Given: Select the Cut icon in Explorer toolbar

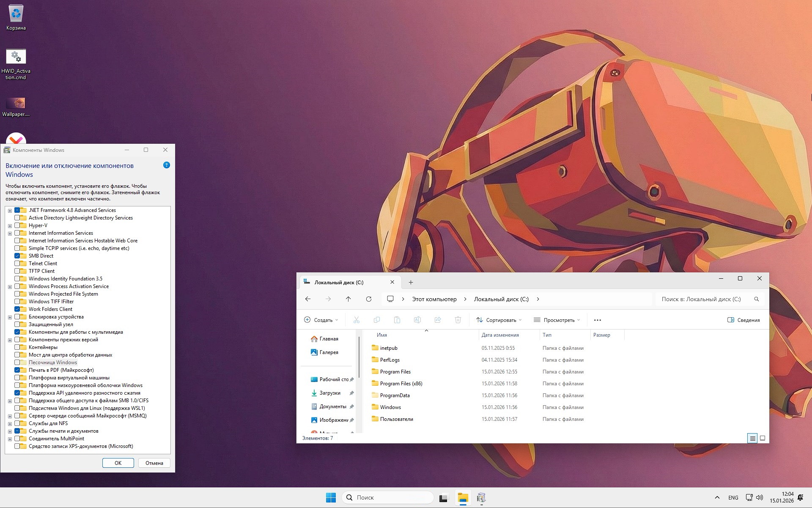Looking at the screenshot, I should pos(357,320).
